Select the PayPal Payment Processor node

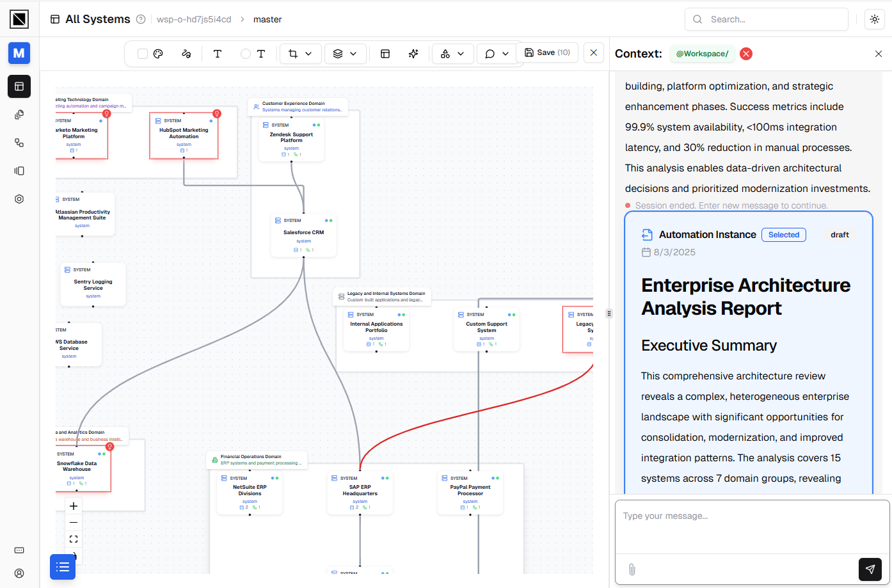click(470, 493)
